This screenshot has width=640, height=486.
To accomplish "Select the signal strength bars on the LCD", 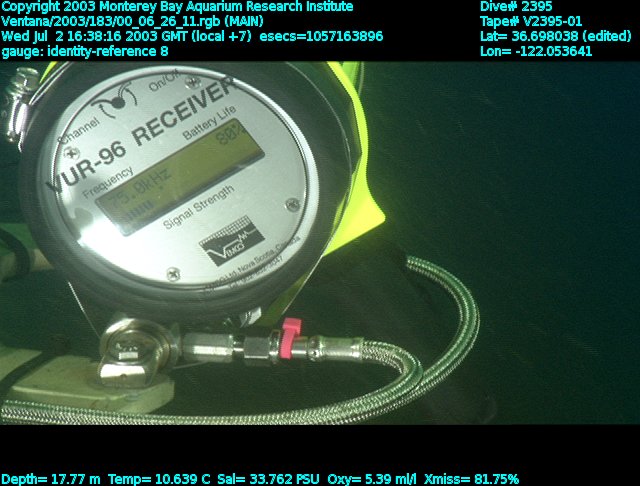I will point(142,210).
